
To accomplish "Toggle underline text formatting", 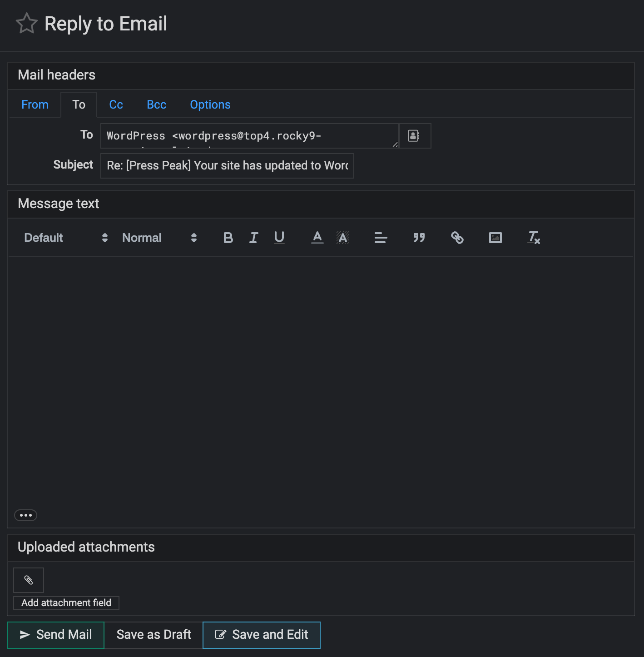I will [x=279, y=238].
